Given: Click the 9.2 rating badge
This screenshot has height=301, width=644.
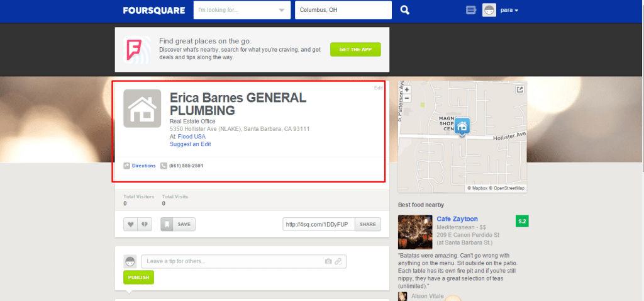Looking at the screenshot, I should coord(522,221).
